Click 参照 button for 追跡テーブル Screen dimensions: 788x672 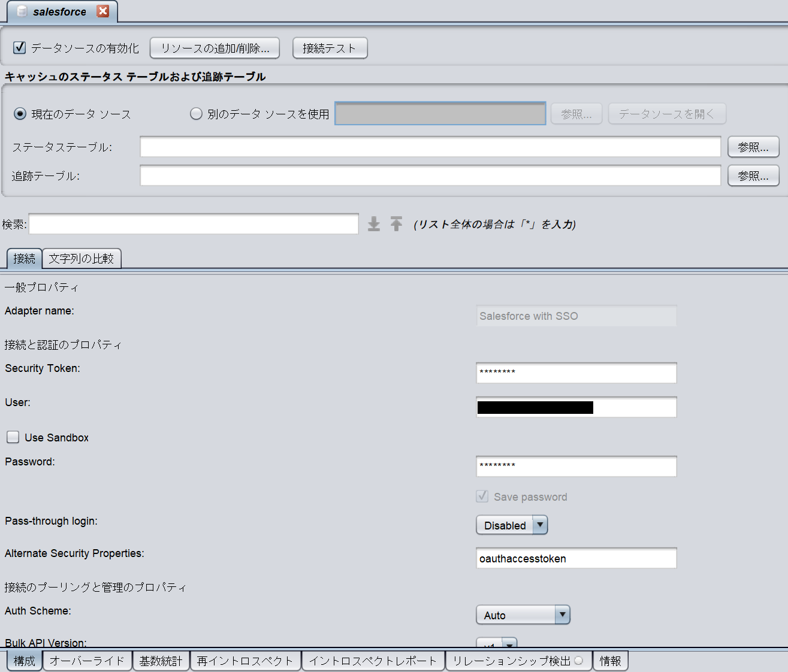click(753, 175)
